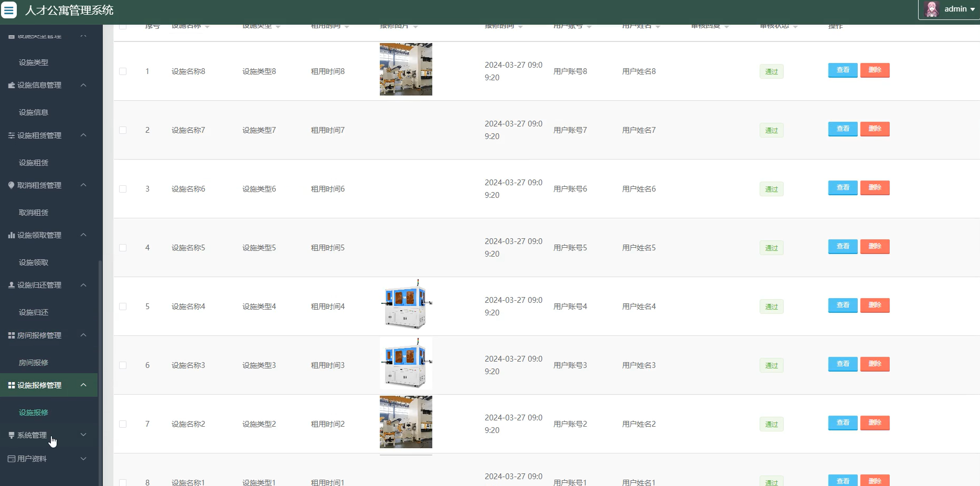Click the admin avatar image
The image size is (980, 486).
[x=932, y=9]
